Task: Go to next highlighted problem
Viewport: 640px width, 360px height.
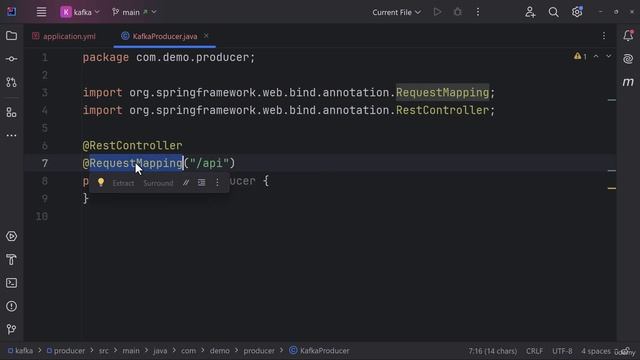Action: (608, 56)
